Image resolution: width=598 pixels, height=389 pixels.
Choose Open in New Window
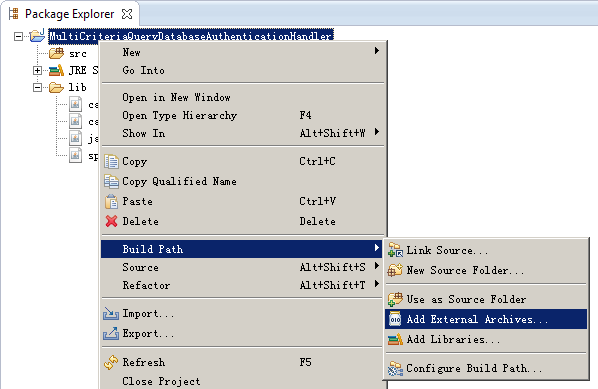[243, 97]
